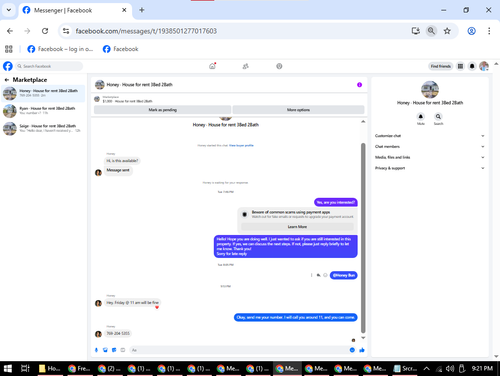500x376 pixels.
Task: Open the Friends icon in top navigation
Action: [246, 66]
